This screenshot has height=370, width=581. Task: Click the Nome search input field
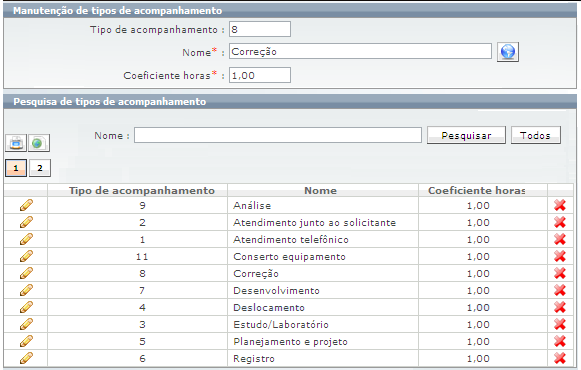tap(278, 135)
